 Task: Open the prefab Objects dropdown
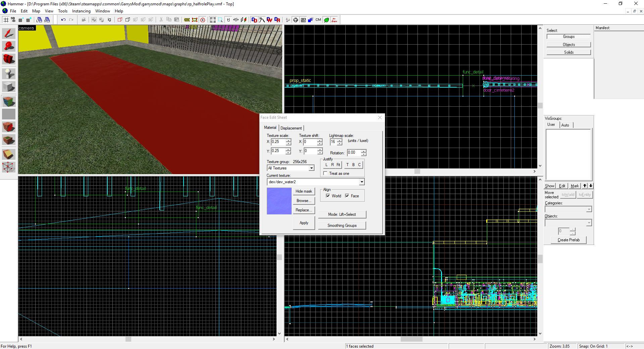[x=589, y=223]
